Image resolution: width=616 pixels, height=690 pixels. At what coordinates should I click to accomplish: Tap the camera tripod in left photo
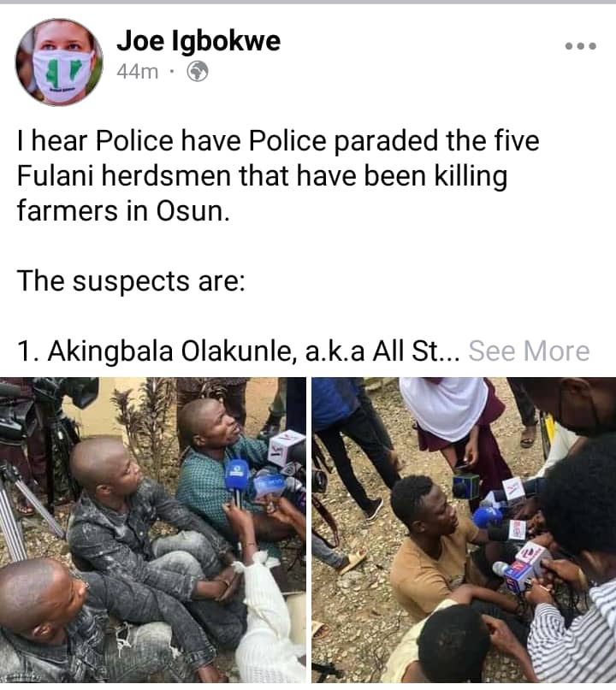point(20,506)
